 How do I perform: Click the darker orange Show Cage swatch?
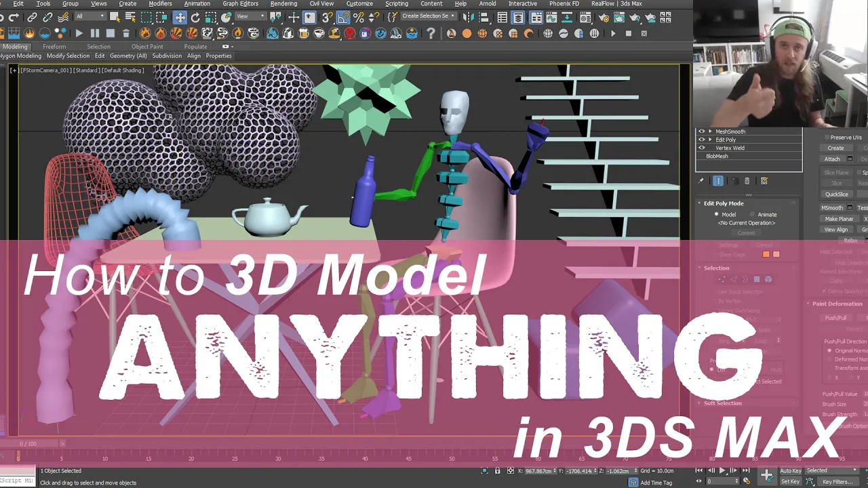click(x=766, y=254)
